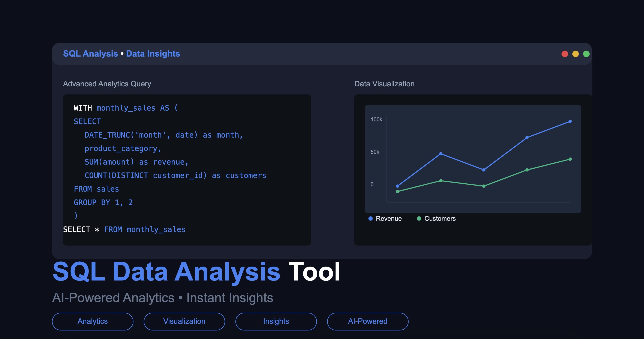Click the 100k axis label

(376, 120)
